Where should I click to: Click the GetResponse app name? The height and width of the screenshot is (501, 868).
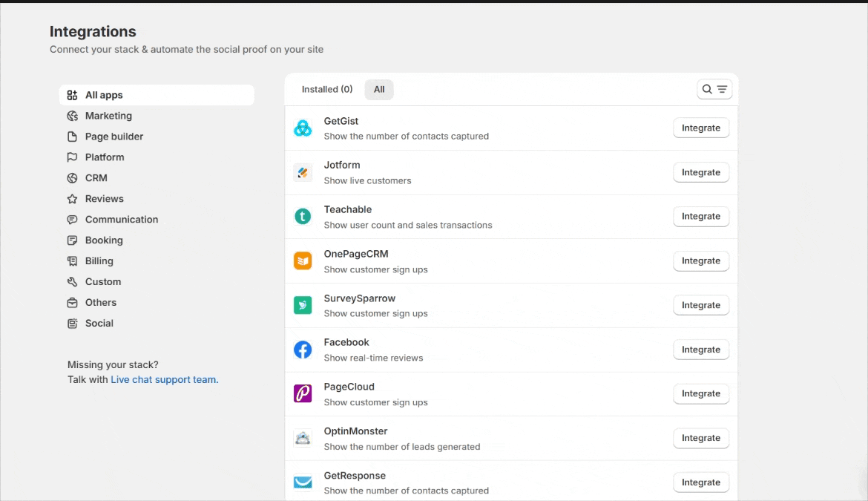pos(355,476)
